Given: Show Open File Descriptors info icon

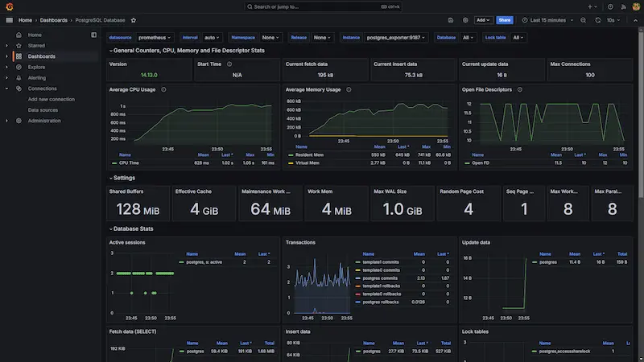Looking at the screenshot, I should (x=520, y=89).
